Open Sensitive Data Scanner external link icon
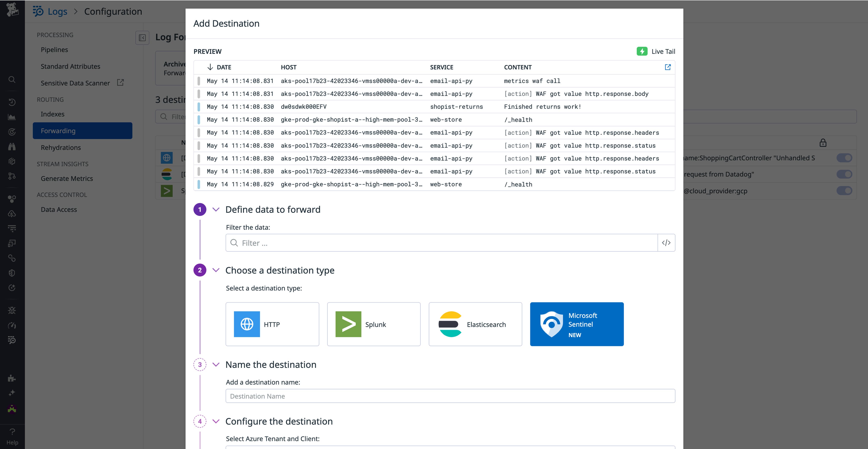 (x=120, y=82)
